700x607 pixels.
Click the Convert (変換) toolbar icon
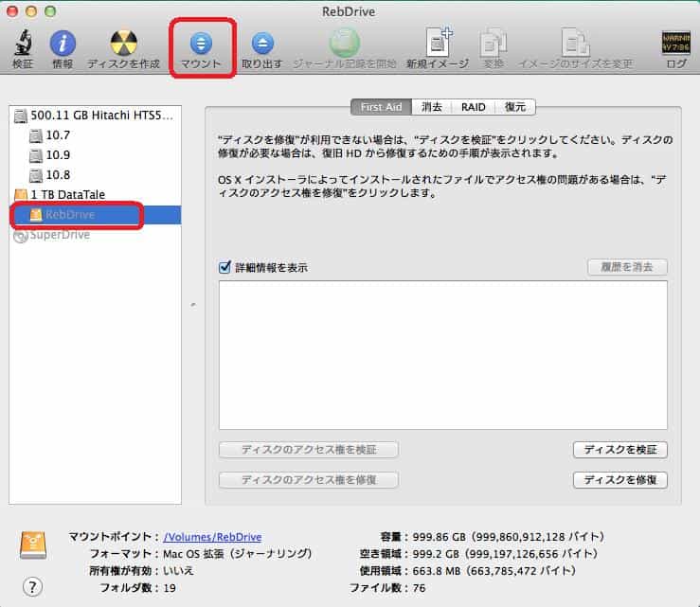coord(494,44)
